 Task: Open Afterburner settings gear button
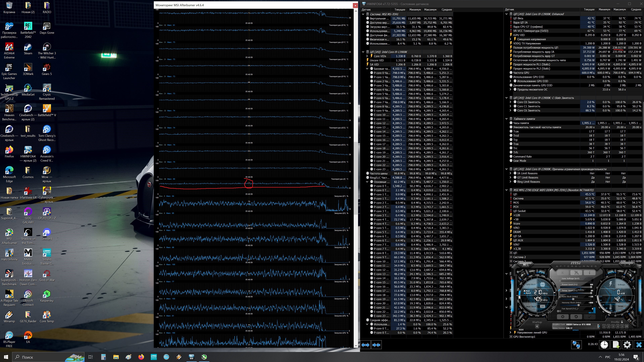[x=562, y=317]
